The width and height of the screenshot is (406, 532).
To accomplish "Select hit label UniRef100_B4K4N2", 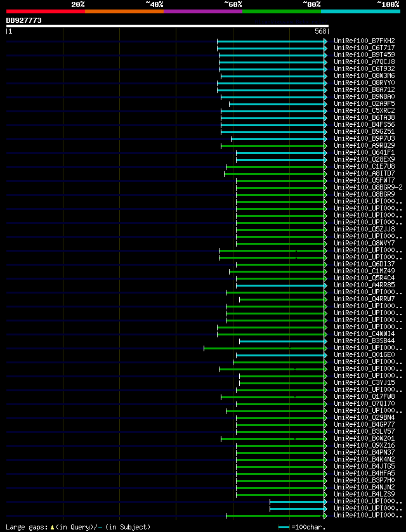I will [x=364, y=460].
